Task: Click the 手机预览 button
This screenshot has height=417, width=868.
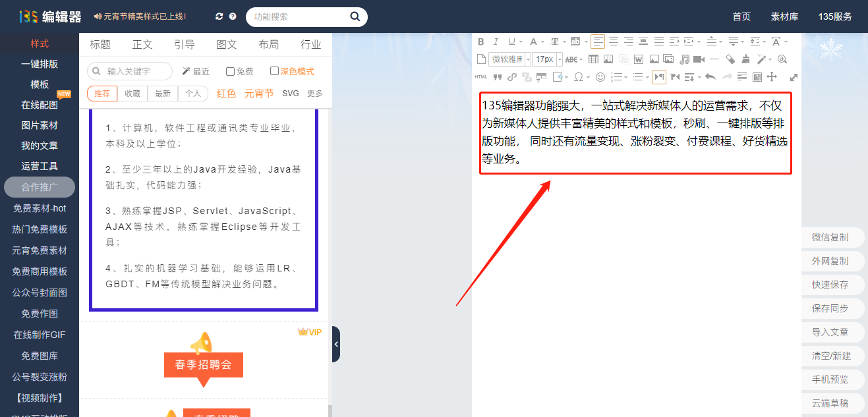Action: pyautogui.click(x=830, y=379)
